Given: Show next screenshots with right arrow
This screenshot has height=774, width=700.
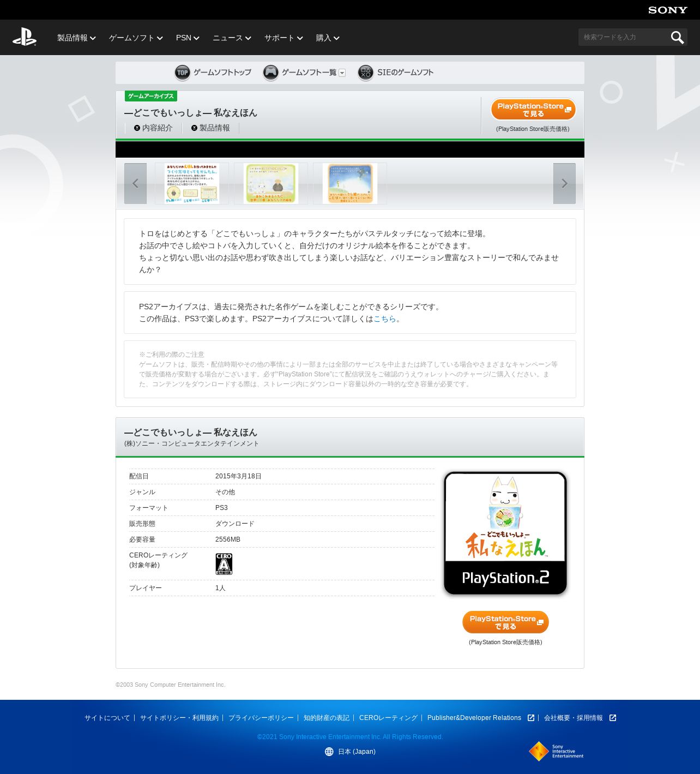Looking at the screenshot, I should coord(564,184).
